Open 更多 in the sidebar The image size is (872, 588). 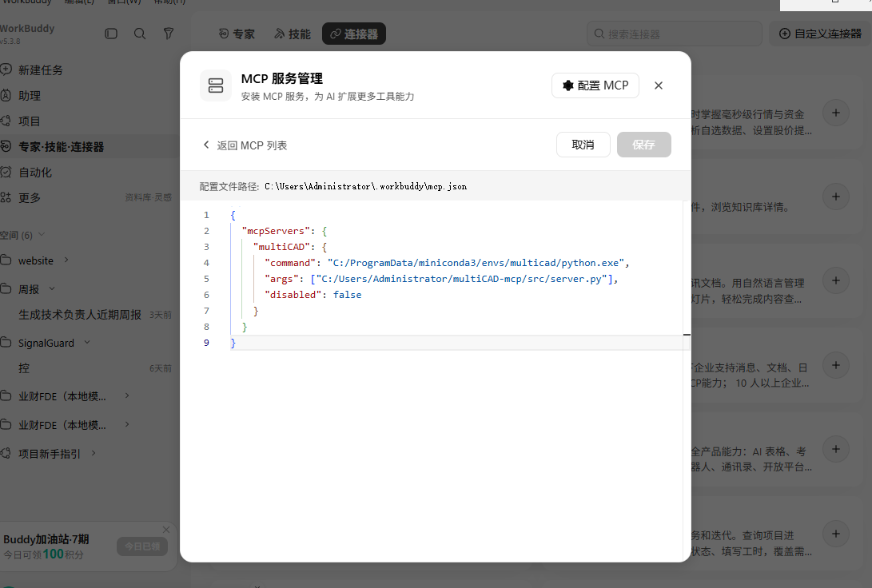point(29,198)
